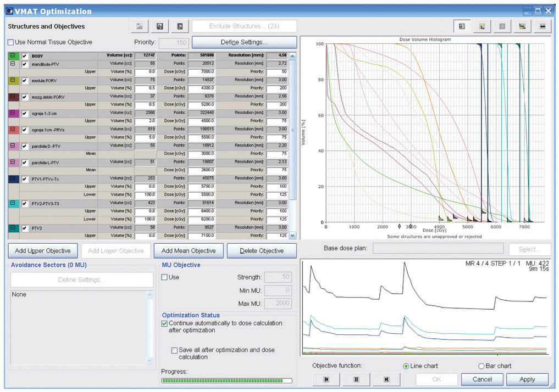This screenshot has width=559, height=392.
Task: Collapse the PTV3 structure row
Action: pos(13,227)
